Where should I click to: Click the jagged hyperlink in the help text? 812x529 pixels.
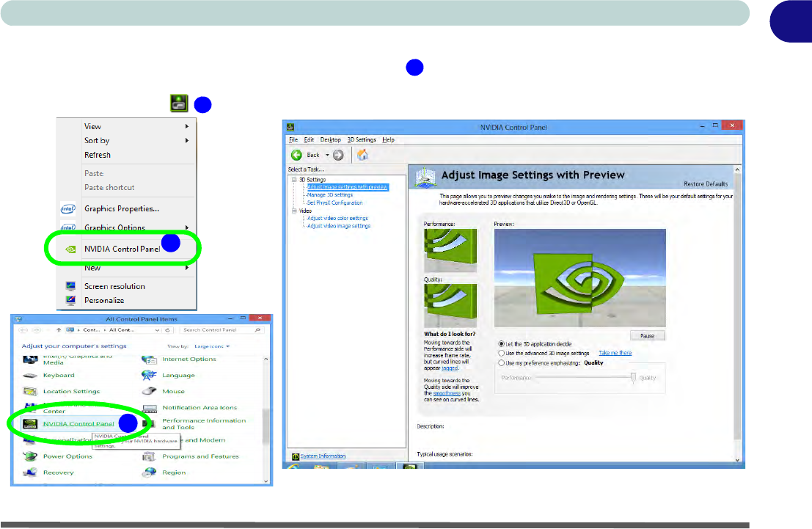[450, 368]
